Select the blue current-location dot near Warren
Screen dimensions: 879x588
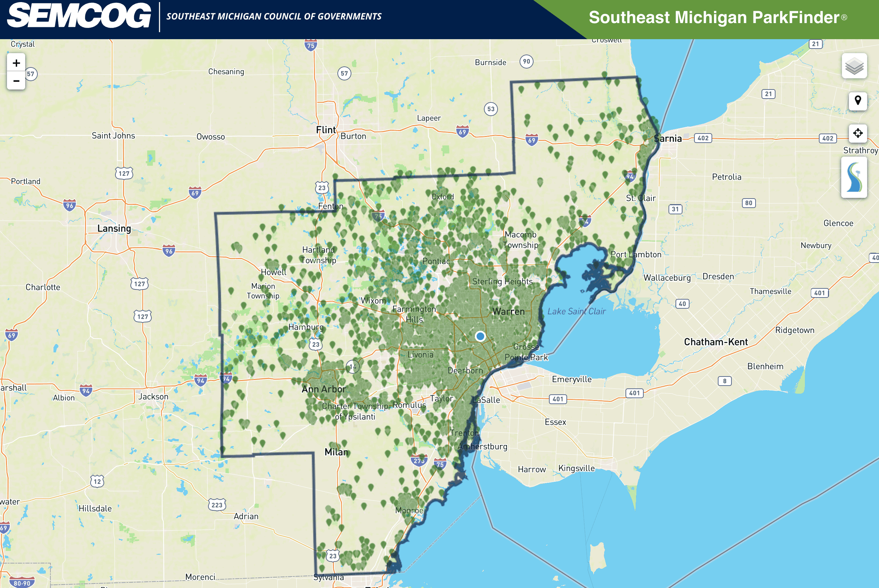coord(480,336)
